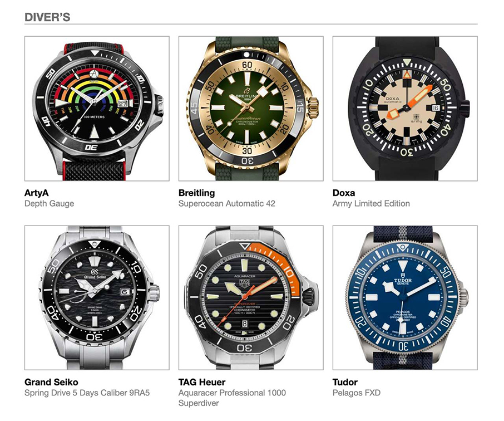Click the Breitling brand name
Viewport: 504px width, 421px height.
coord(197,193)
